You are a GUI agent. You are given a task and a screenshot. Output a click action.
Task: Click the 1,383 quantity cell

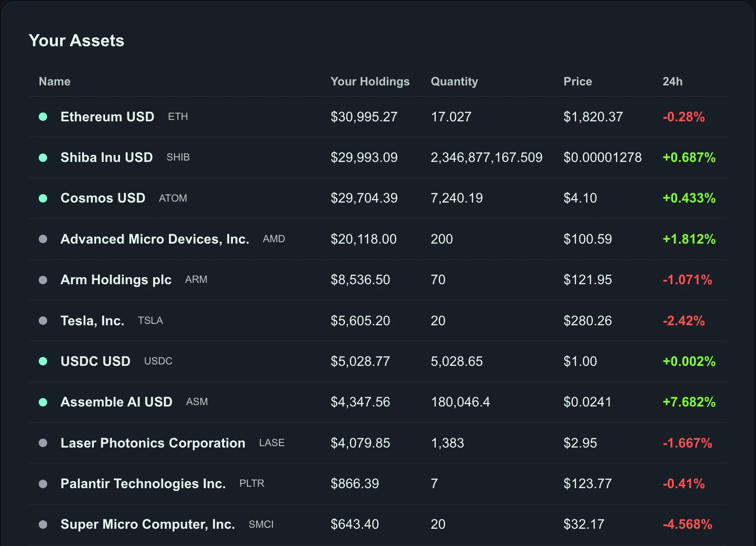click(448, 443)
